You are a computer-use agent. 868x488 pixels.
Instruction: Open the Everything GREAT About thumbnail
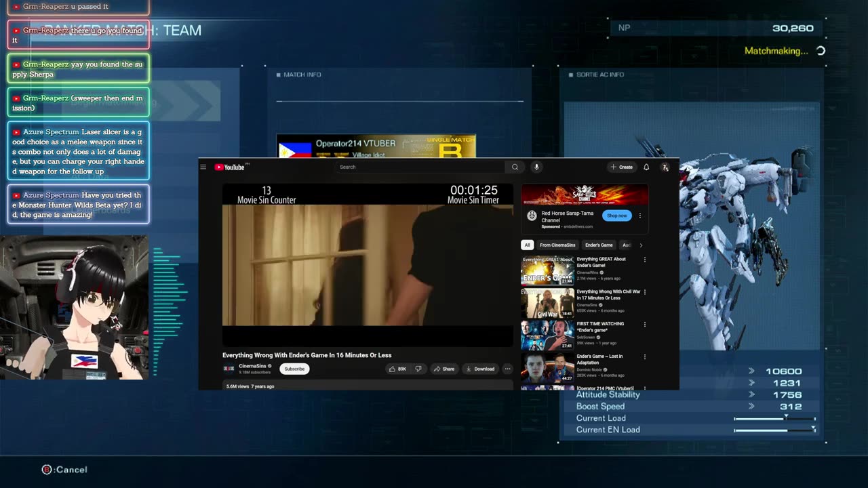click(x=547, y=270)
